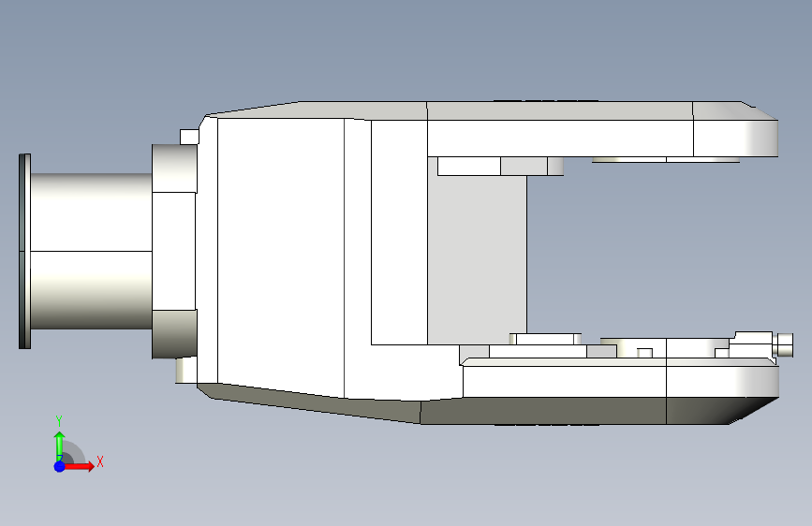Select the large cylindrical shaft next to the flange disc

91,251
